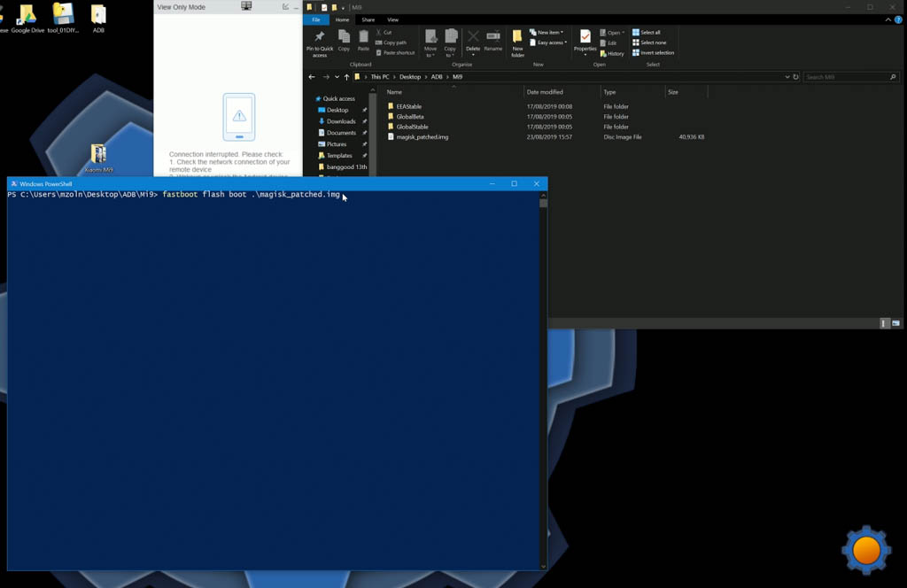This screenshot has width=907, height=588.
Task: Open the Copy to dropdown
Action: [x=450, y=43]
